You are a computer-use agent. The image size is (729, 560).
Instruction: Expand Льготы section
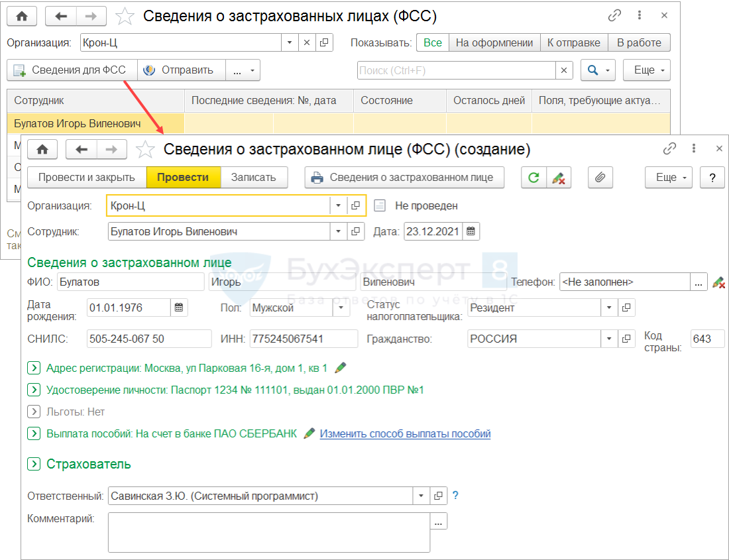tap(34, 412)
